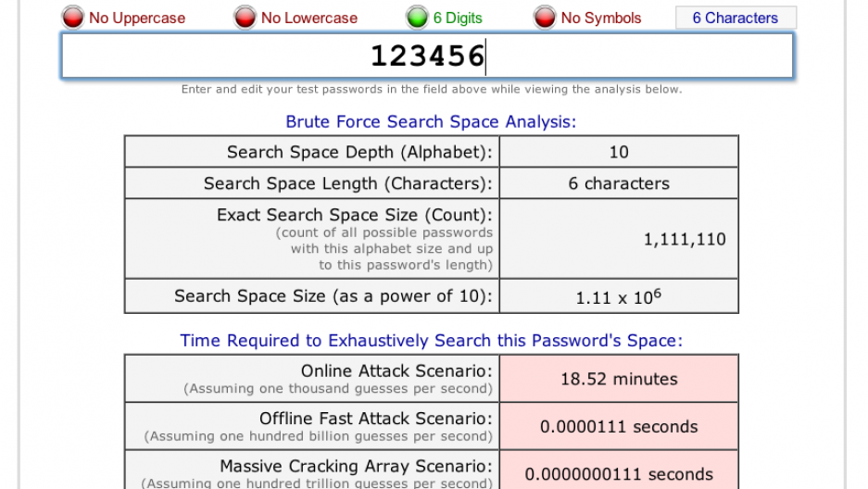The image size is (868, 489).
Task: Select the Search Space Depth value 10
Action: point(619,152)
